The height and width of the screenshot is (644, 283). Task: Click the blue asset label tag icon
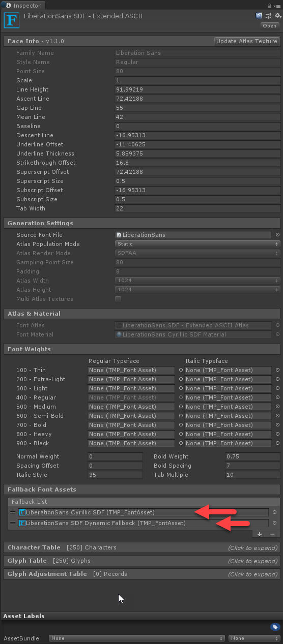click(x=275, y=627)
